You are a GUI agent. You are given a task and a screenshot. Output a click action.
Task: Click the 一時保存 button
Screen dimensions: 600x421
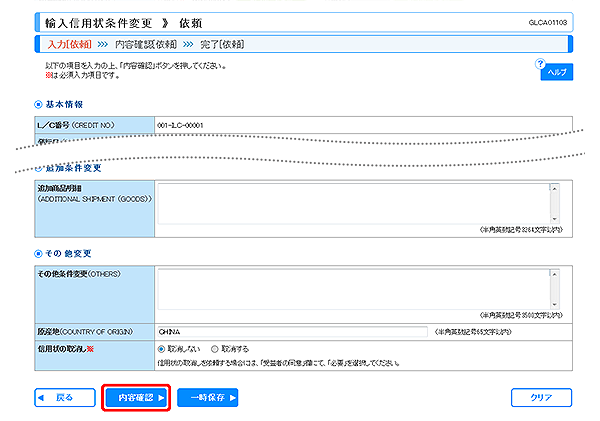207,398
